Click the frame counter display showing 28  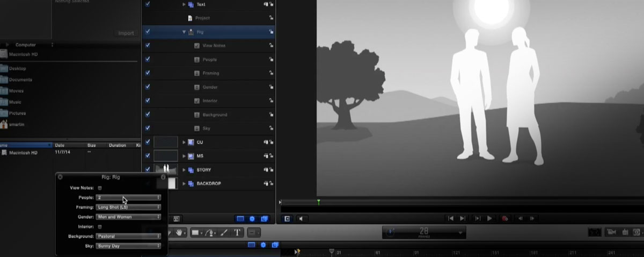[x=423, y=232]
